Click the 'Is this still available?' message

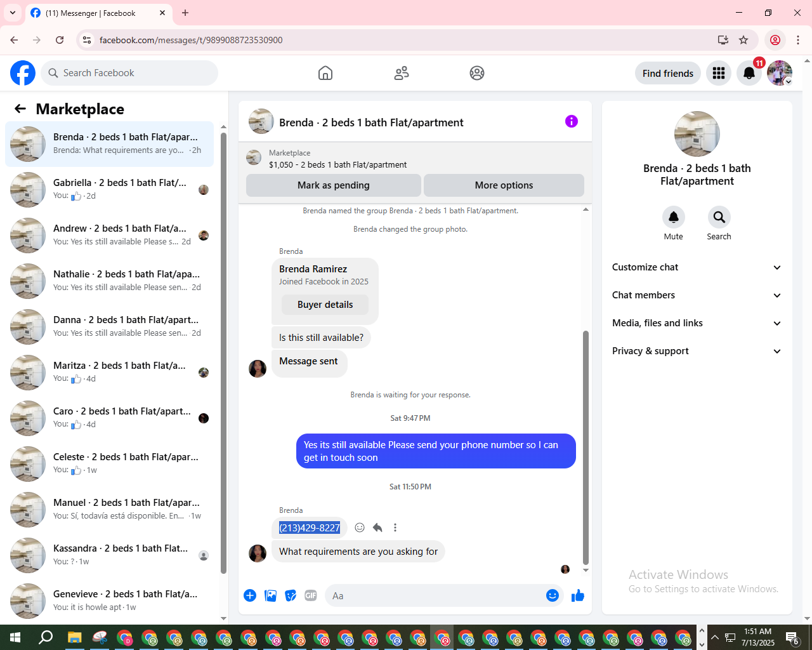[x=321, y=338]
